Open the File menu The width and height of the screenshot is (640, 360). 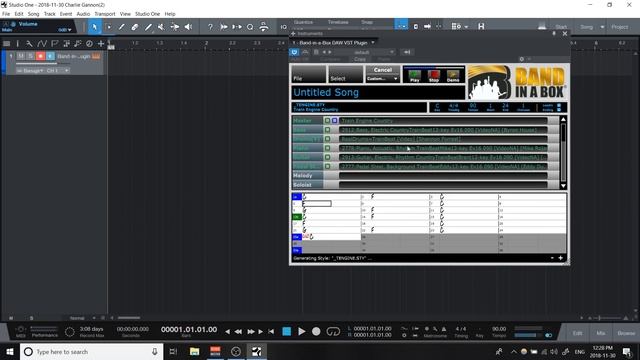6,14
